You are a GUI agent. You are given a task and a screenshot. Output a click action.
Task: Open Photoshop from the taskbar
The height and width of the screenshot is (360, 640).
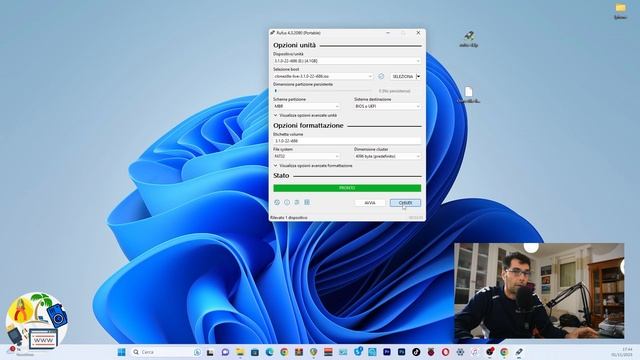pos(402,352)
